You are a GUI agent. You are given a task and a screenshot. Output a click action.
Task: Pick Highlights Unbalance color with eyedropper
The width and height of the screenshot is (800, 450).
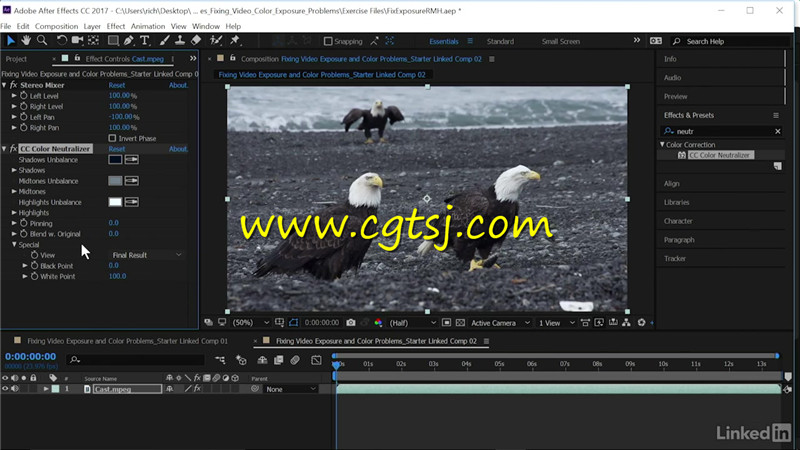click(x=132, y=202)
